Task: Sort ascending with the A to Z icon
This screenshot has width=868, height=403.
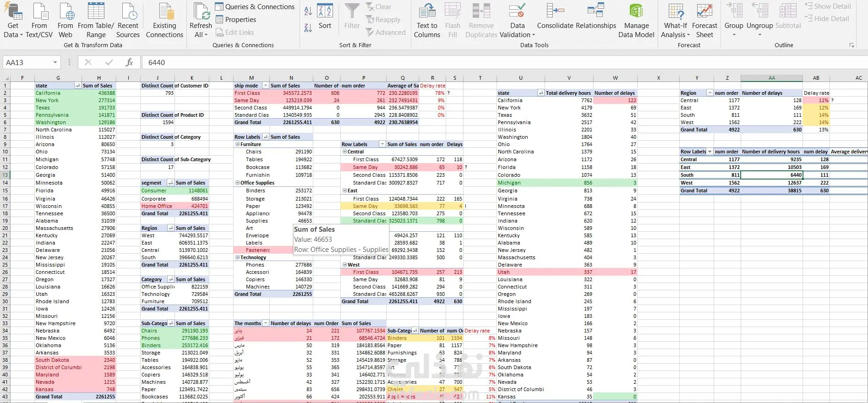Action: [x=308, y=11]
